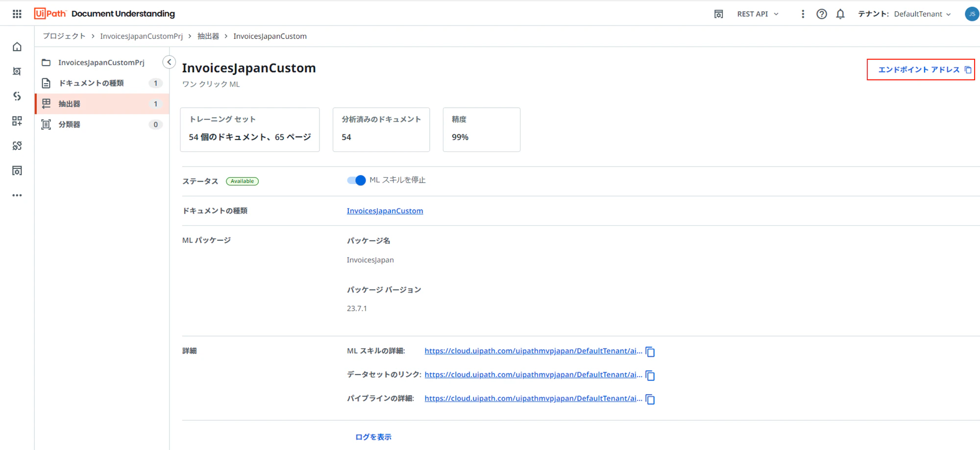Click the Available status badge
Screen dimensions: 980x450
tap(242, 181)
